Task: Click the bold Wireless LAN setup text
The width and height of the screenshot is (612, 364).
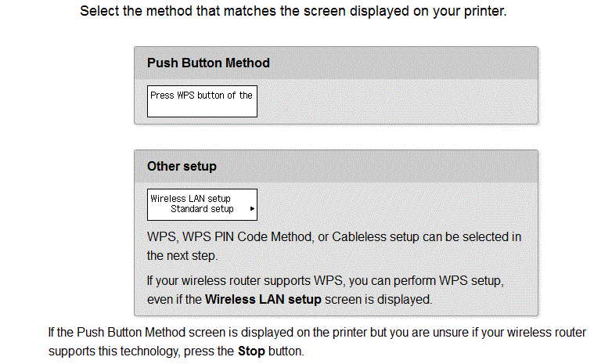Action: click(263, 299)
